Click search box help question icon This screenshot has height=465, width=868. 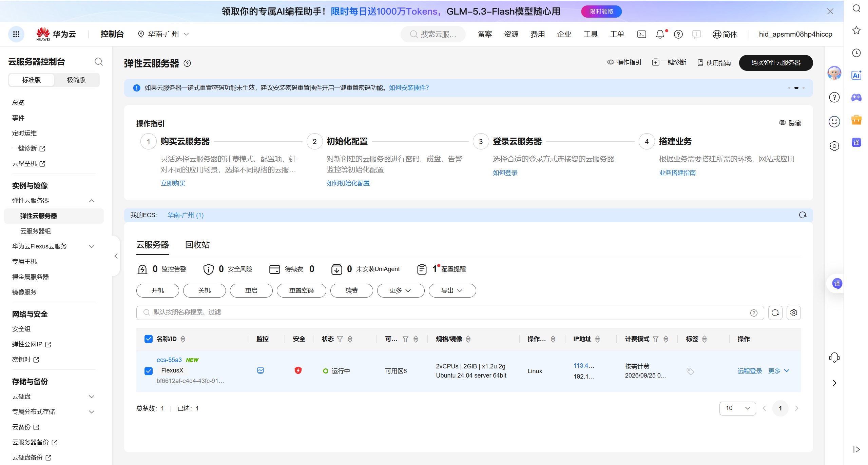(753, 313)
